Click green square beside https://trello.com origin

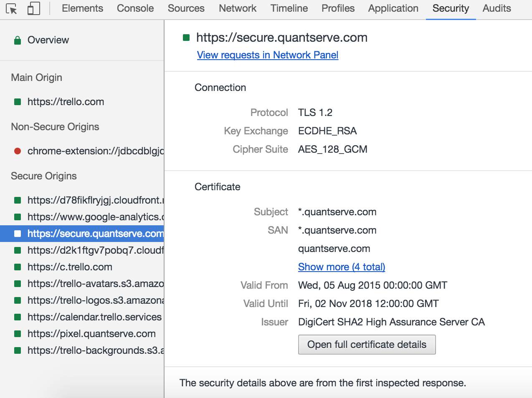18,102
